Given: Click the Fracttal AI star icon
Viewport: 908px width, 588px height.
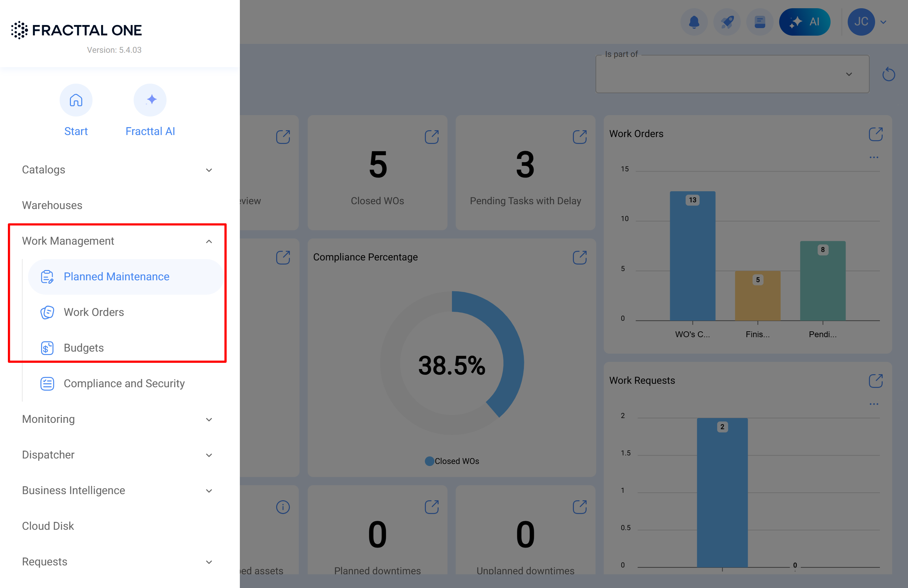Looking at the screenshot, I should 150,100.
